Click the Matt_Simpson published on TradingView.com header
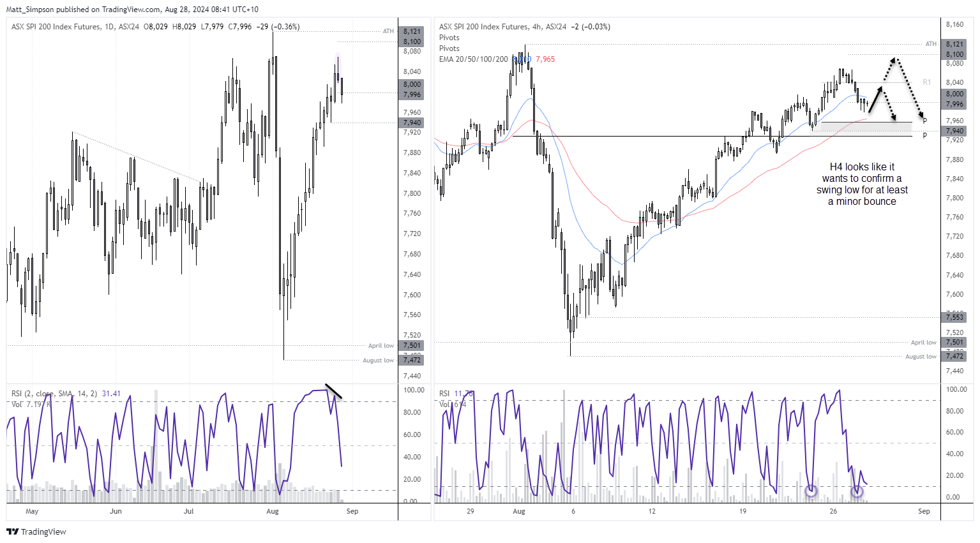The height and width of the screenshot is (543, 980). click(132, 10)
